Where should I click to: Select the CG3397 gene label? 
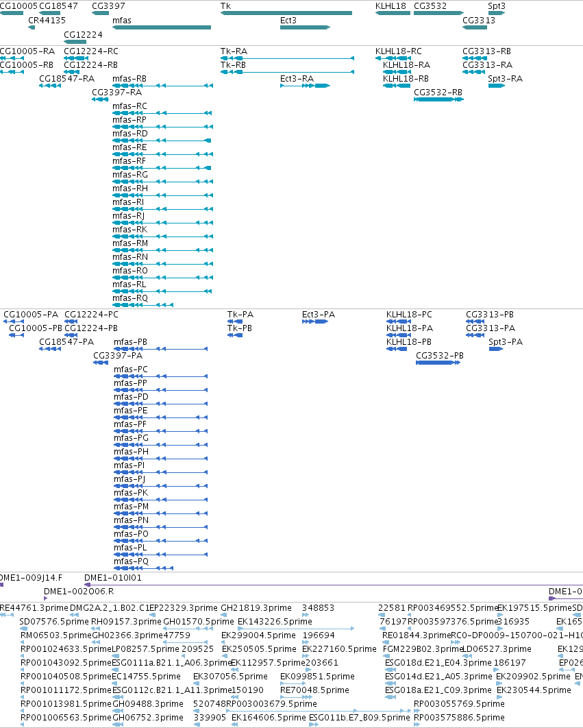coord(108,6)
